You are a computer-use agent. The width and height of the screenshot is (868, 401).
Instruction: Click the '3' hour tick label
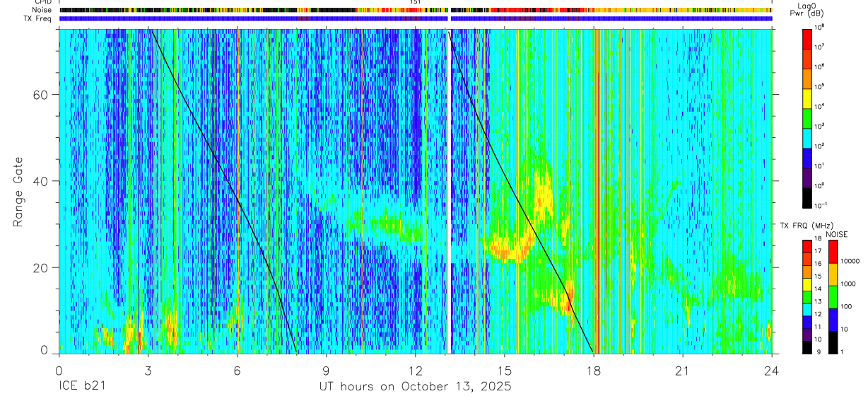point(148,370)
